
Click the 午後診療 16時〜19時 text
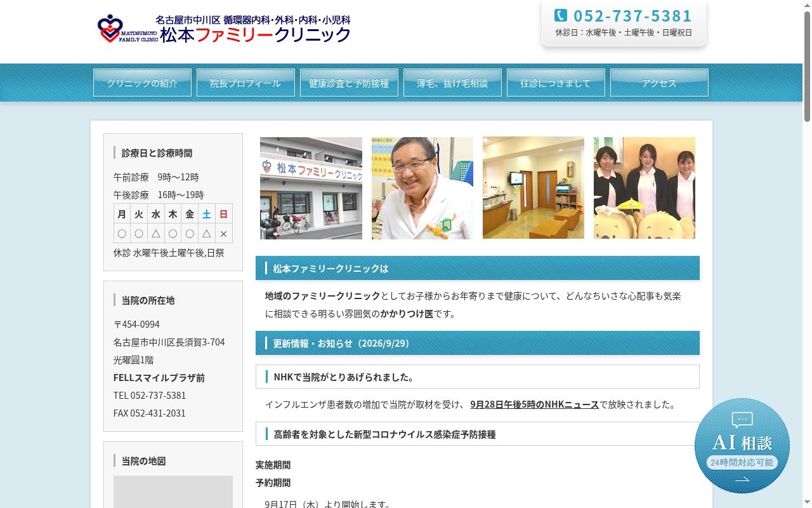point(159,195)
